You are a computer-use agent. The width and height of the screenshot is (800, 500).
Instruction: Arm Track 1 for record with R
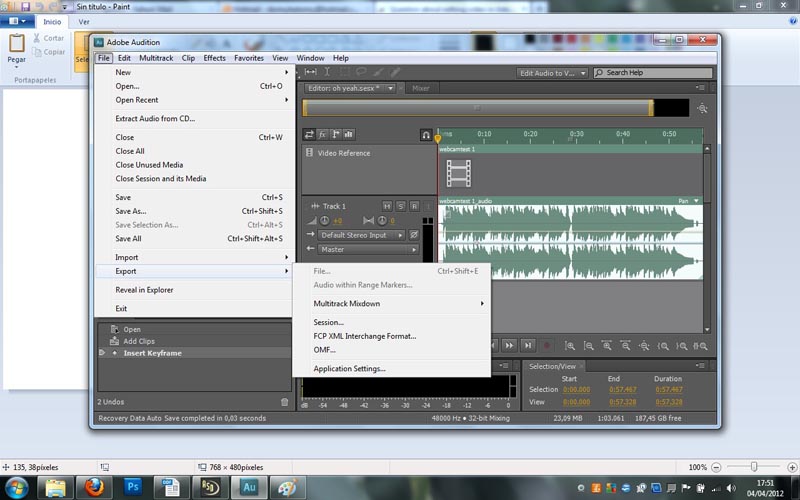click(414, 206)
